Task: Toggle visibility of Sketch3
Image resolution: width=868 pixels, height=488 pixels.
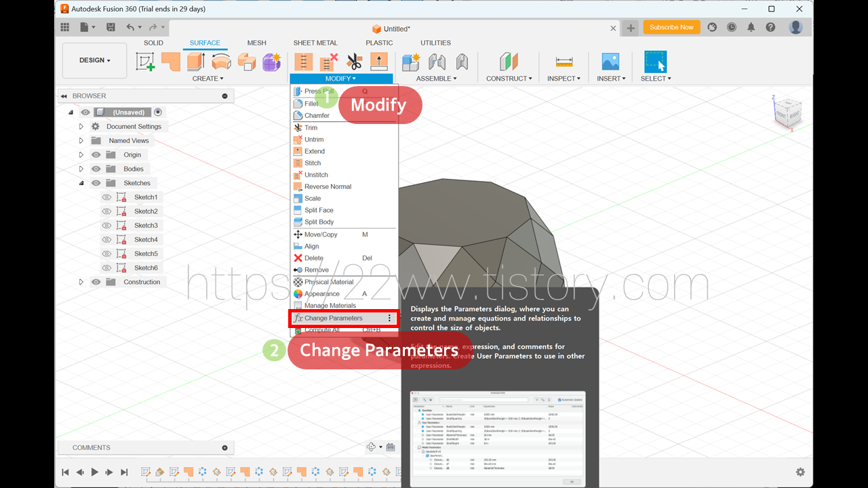Action: [106, 226]
